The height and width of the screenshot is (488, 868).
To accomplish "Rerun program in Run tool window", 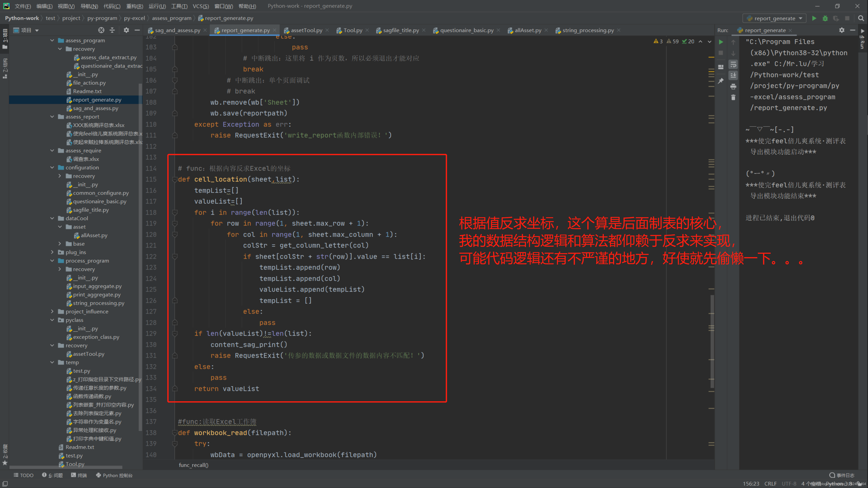I will [x=721, y=42].
